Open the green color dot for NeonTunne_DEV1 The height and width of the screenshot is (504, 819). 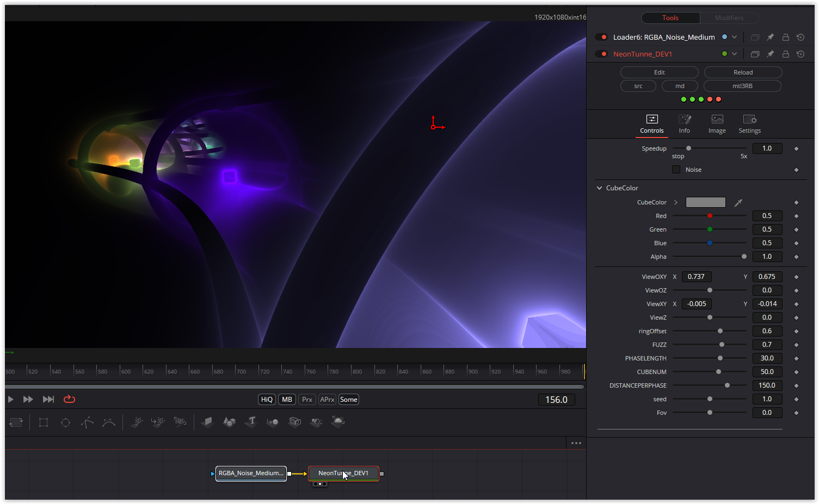point(724,54)
